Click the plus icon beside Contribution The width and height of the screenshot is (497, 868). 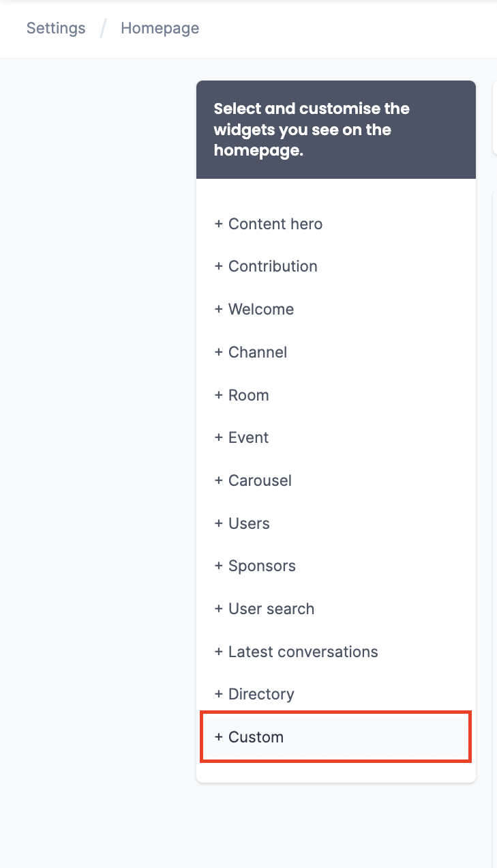[219, 267]
